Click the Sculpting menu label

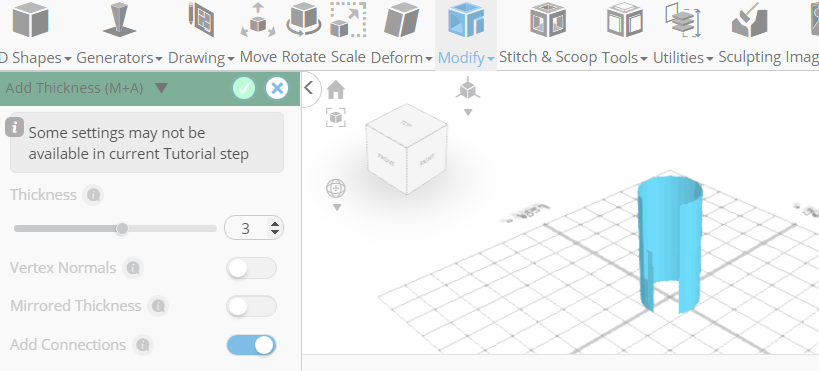click(750, 57)
